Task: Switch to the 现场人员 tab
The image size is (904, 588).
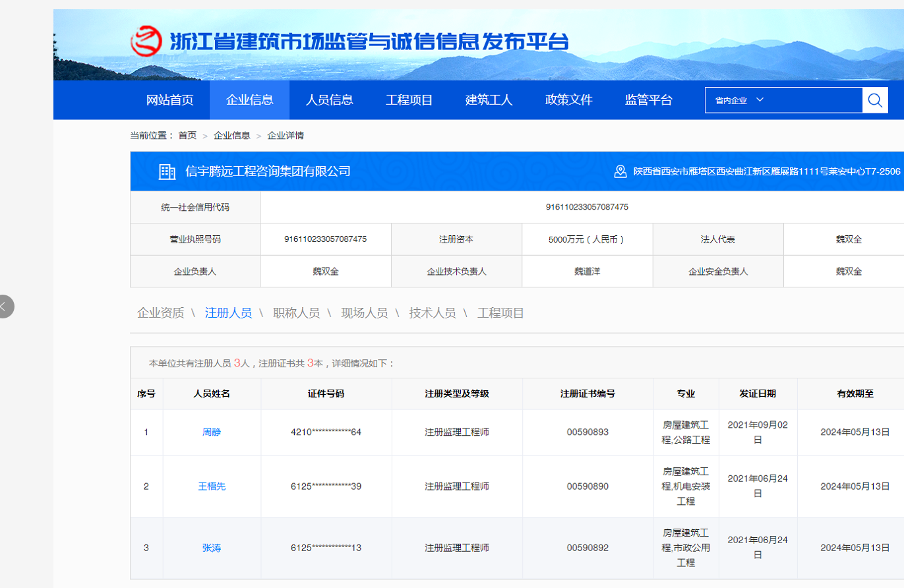Action: 363,313
